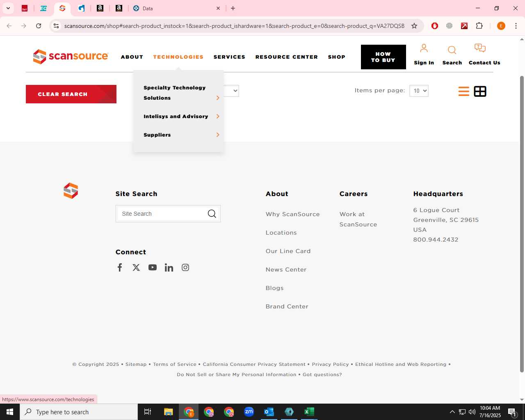Expand Intelisys and Advisory submenu arrow
525x420 pixels.
218,116
